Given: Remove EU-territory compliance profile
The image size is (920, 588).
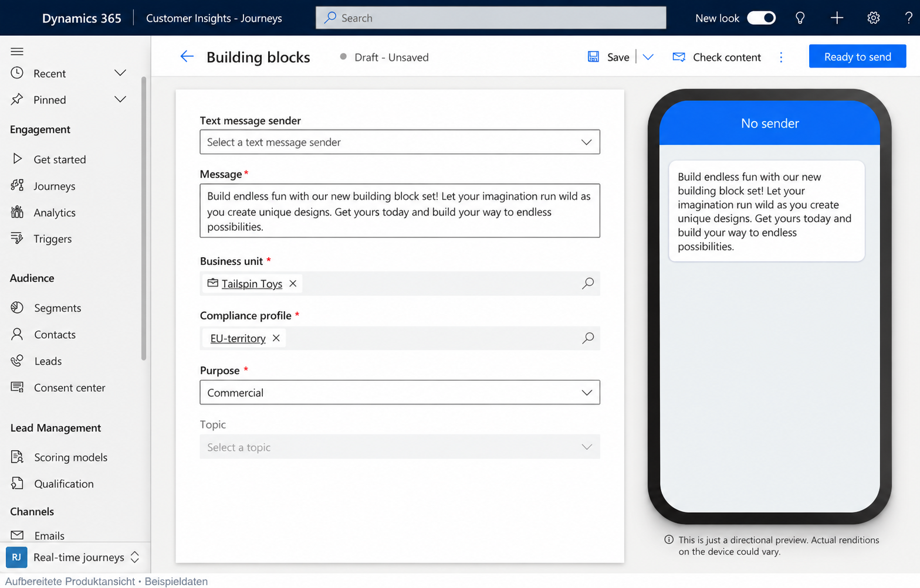Looking at the screenshot, I should tap(276, 338).
